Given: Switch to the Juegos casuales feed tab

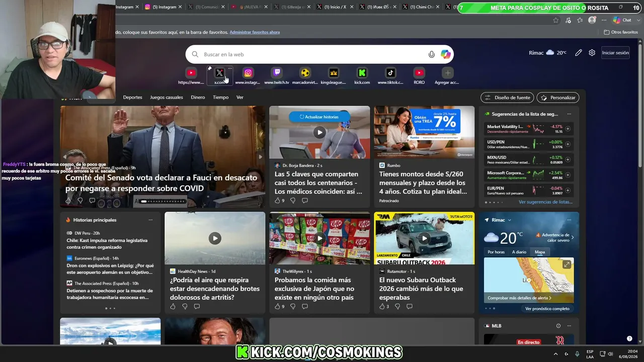Looking at the screenshot, I should (167, 98).
